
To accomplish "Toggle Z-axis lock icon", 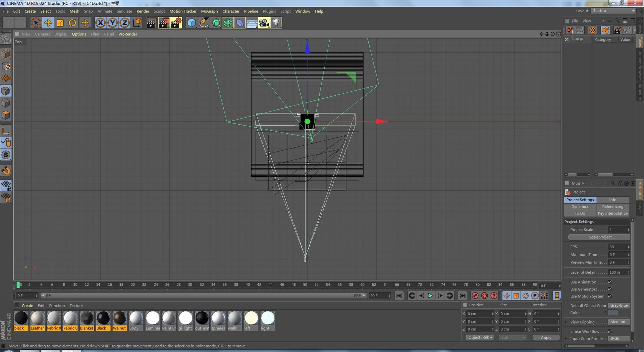I will [124, 23].
